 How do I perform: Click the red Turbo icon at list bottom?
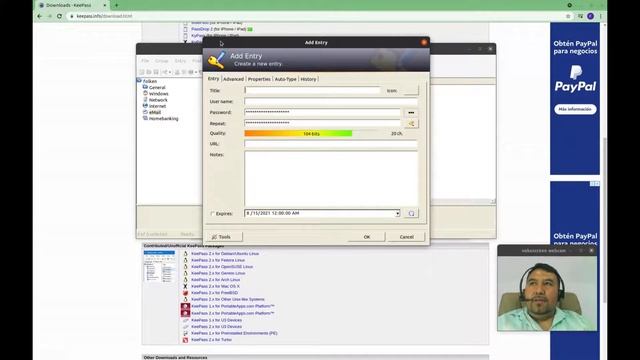pos(185,340)
